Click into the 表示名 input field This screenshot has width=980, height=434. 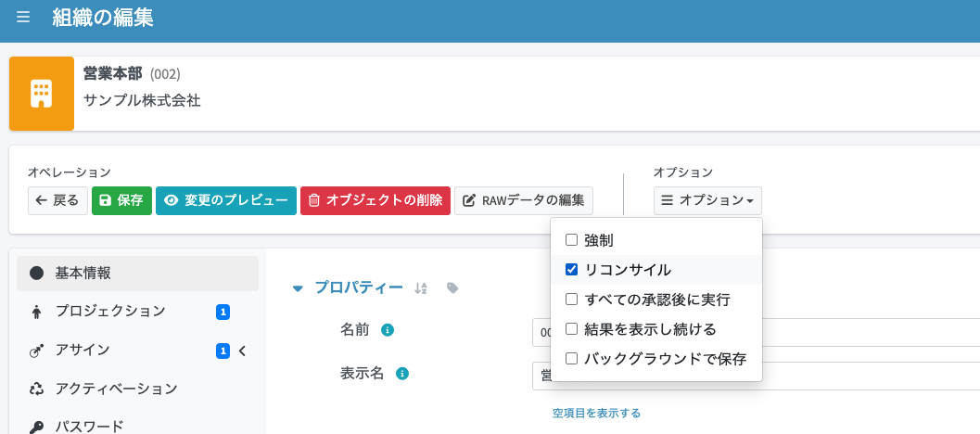coord(756,376)
